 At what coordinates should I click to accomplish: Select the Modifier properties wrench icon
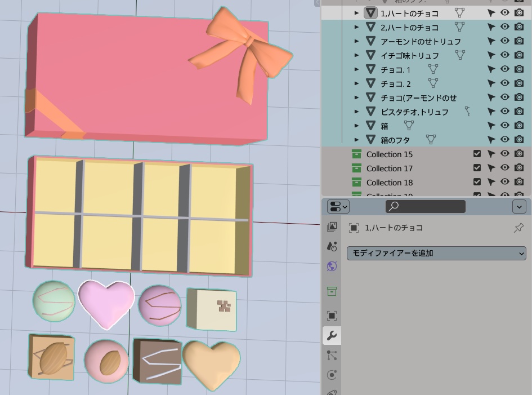(332, 335)
